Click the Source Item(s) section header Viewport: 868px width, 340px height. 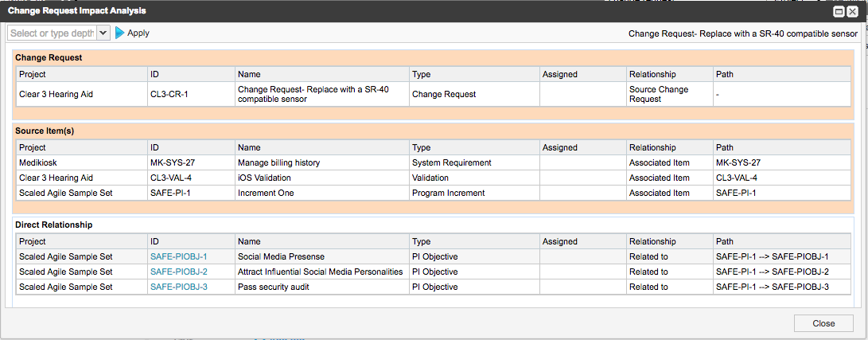45,131
